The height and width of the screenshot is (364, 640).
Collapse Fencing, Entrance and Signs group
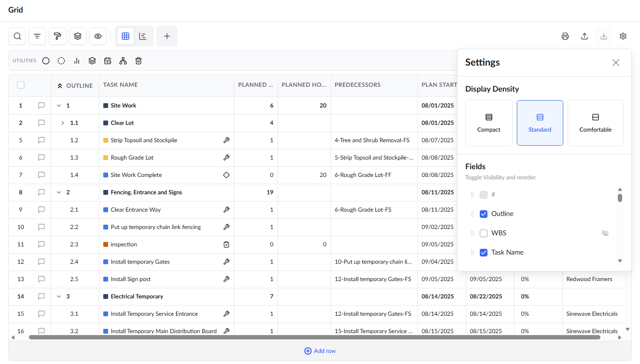click(59, 192)
